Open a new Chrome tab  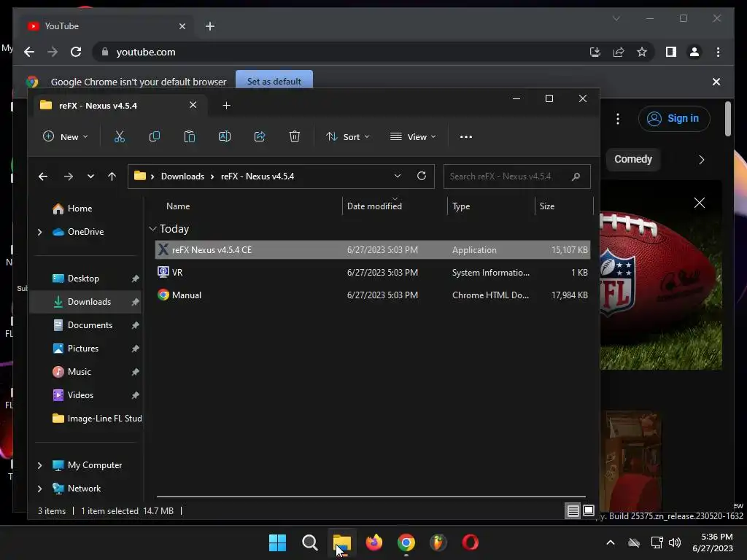210,26
